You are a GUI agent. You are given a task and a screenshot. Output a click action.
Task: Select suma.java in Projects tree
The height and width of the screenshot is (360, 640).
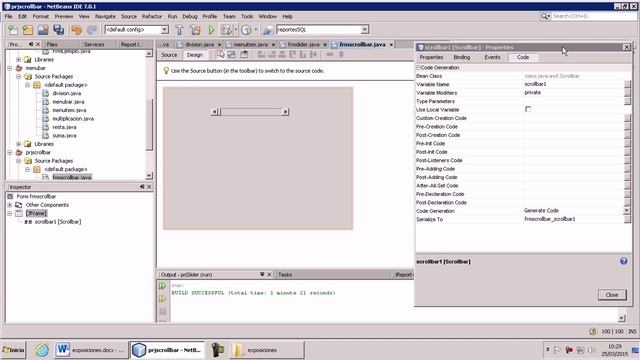64,136
